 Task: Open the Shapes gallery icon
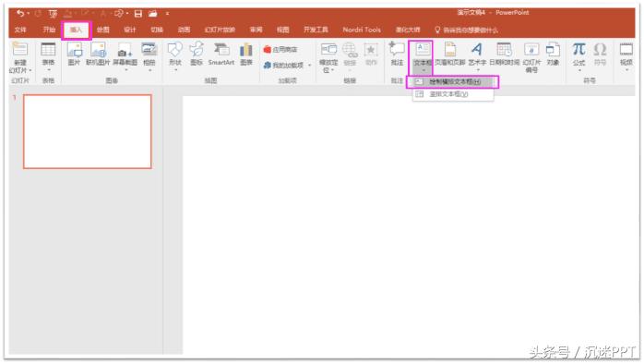point(175,49)
